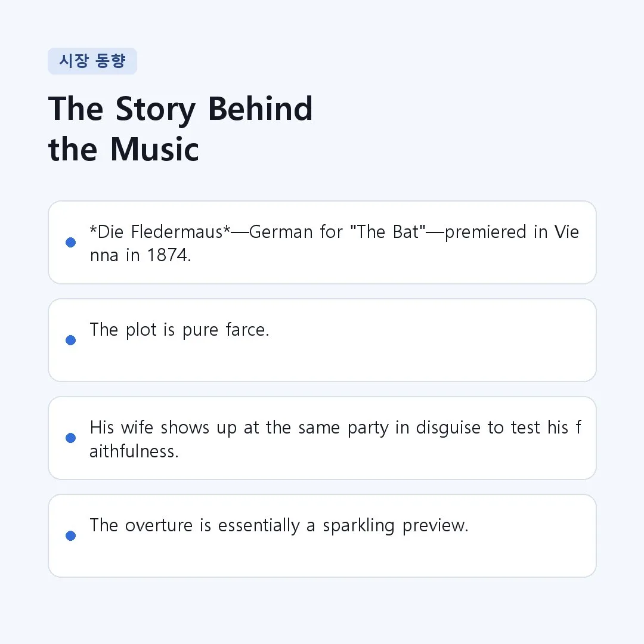Click the word aithfulness in the third card

click(x=134, y=451)
